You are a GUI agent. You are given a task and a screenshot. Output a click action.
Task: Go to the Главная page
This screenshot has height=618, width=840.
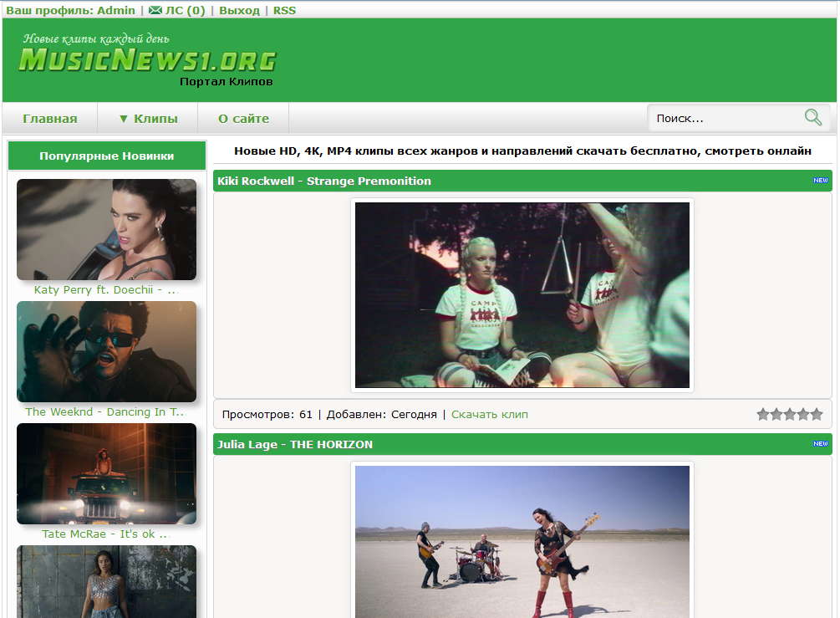coord(50,119)
